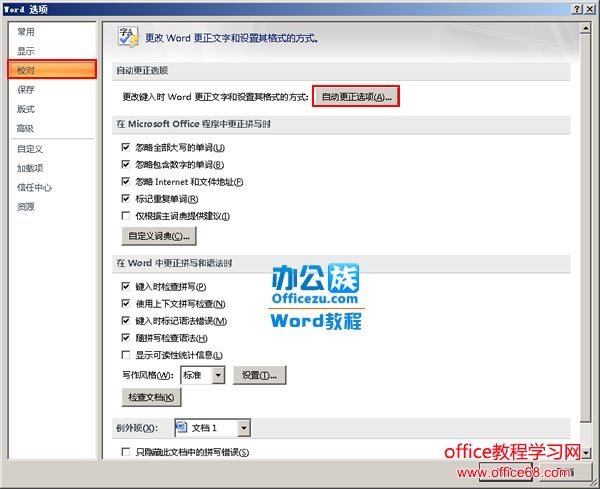Go to the 加载项 category
The height and width of the screenshot is (489, 600).
tap(30, 168)
